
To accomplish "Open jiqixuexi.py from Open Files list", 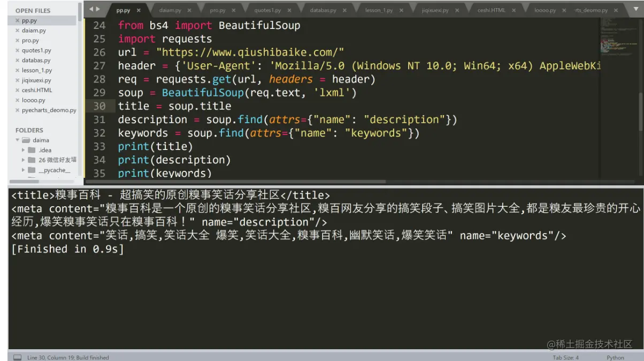I will coord(36,80).
